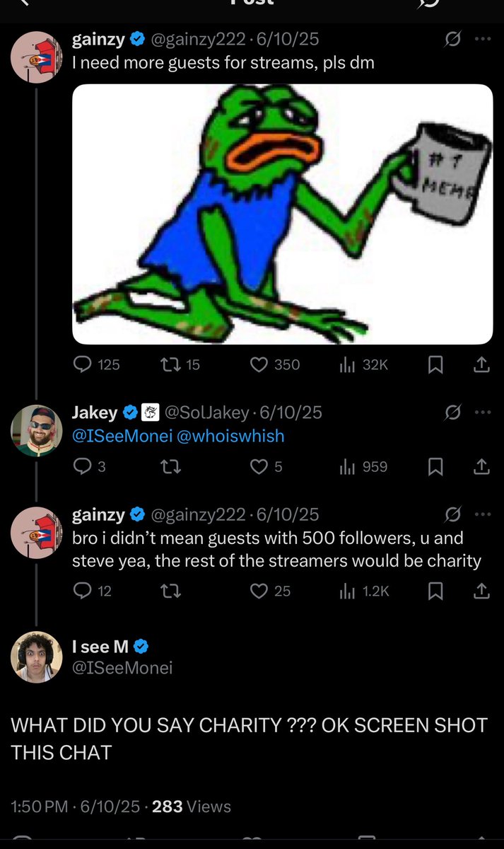504x849 pixels.
Task: Repost gainzy's charity reply
Action: pos(170,591)
